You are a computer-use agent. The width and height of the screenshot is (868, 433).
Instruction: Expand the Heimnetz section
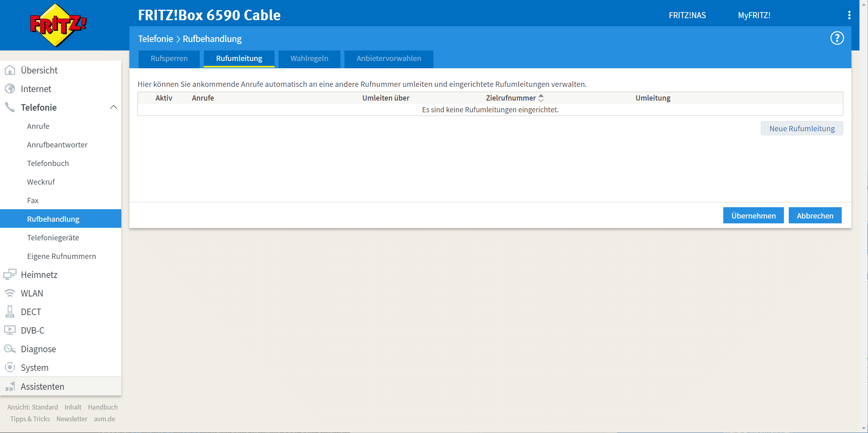[39, 275]
